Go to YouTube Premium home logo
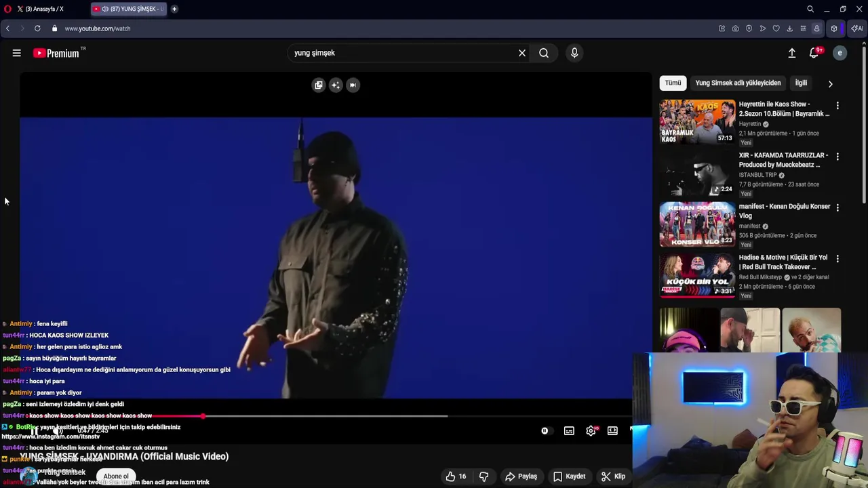 coord(56,53)
